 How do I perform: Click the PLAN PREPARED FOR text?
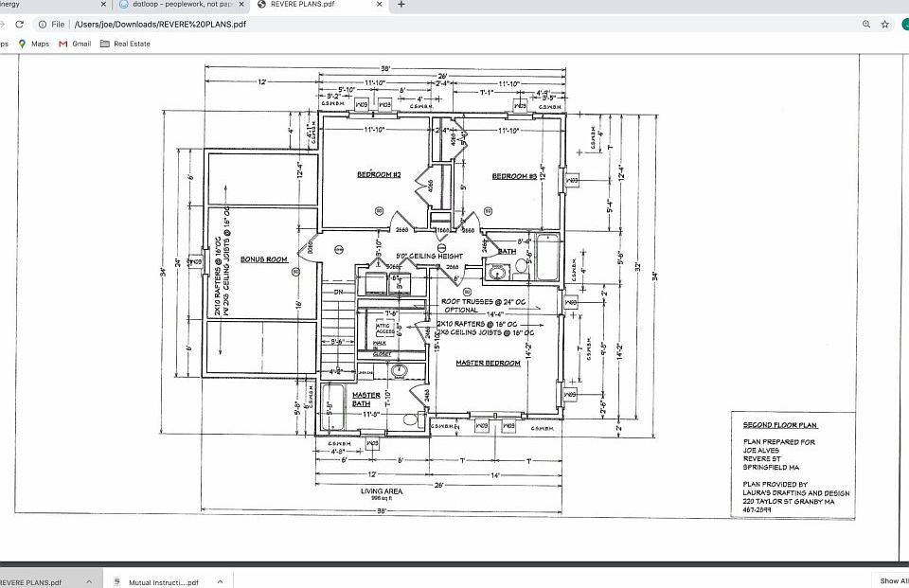pos(779,442)
